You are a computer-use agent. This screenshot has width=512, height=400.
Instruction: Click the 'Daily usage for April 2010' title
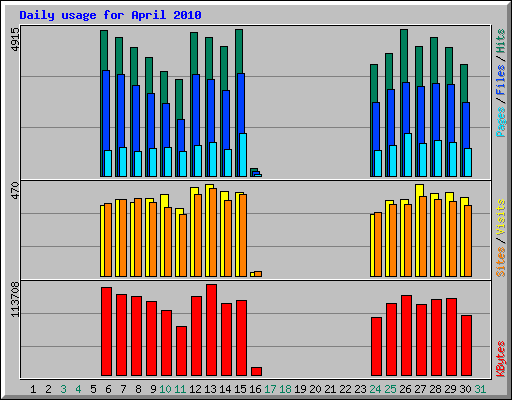[x=110, y=15]
